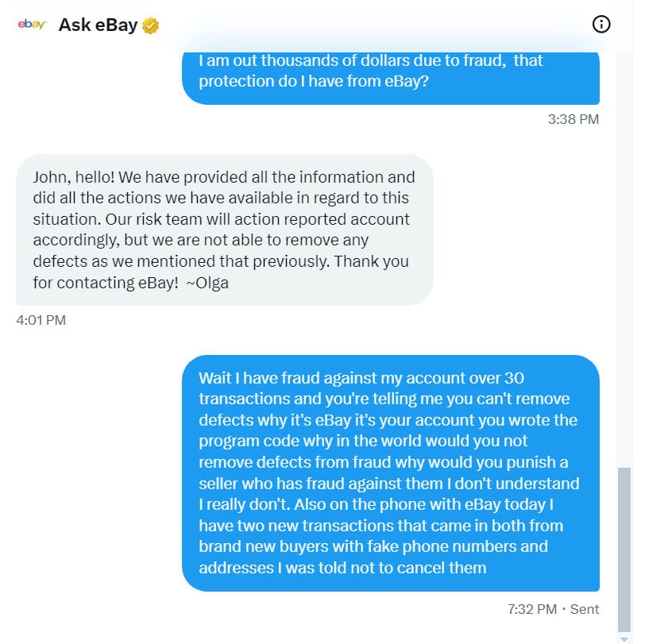The image size is (645, 644).
Task: Open the conversation info icon
Action: [601, 25]
